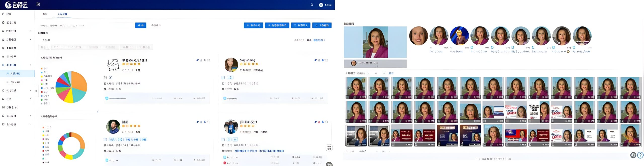Tick the checkbox on the top woman-avatar card
644x166 pixels.
click(327, 60)
